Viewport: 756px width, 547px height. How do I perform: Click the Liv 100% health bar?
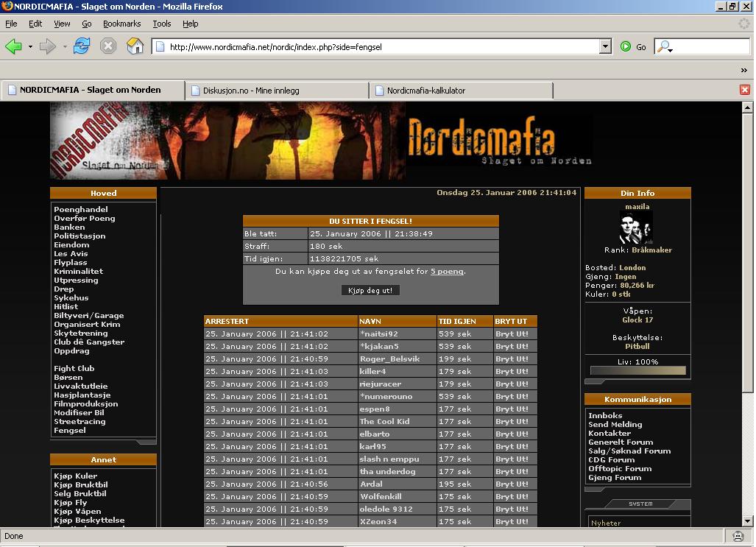click(638, 370)
